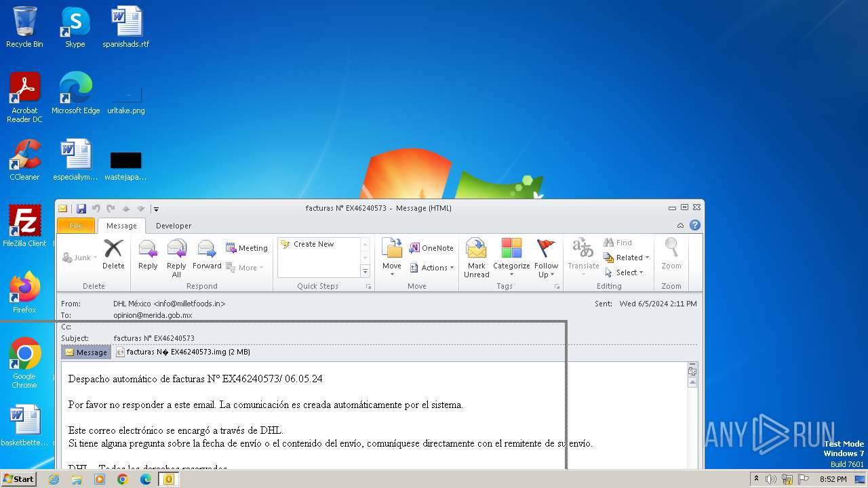
Task: Click the volume icon in system tray
Action: click(x=771, y=479)
